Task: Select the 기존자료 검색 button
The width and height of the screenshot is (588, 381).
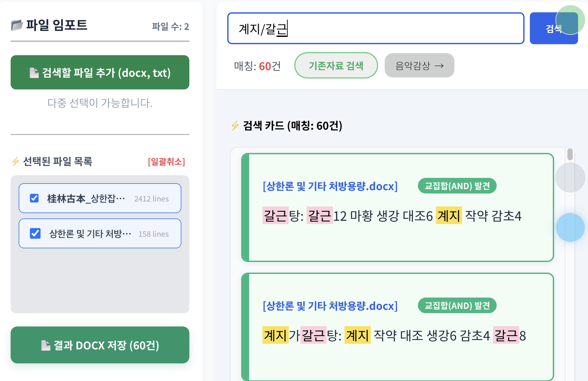Action: click(x=336, y=65)
